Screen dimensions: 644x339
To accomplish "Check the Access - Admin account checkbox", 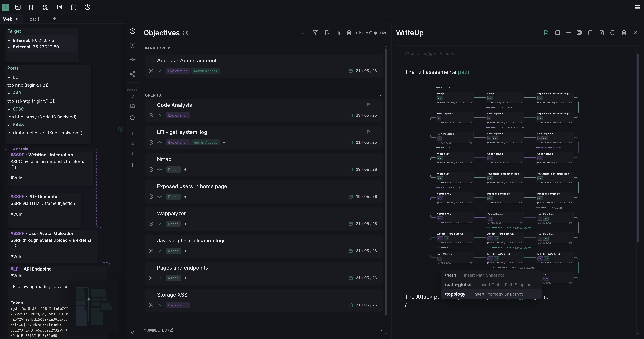I will point(151,61).
